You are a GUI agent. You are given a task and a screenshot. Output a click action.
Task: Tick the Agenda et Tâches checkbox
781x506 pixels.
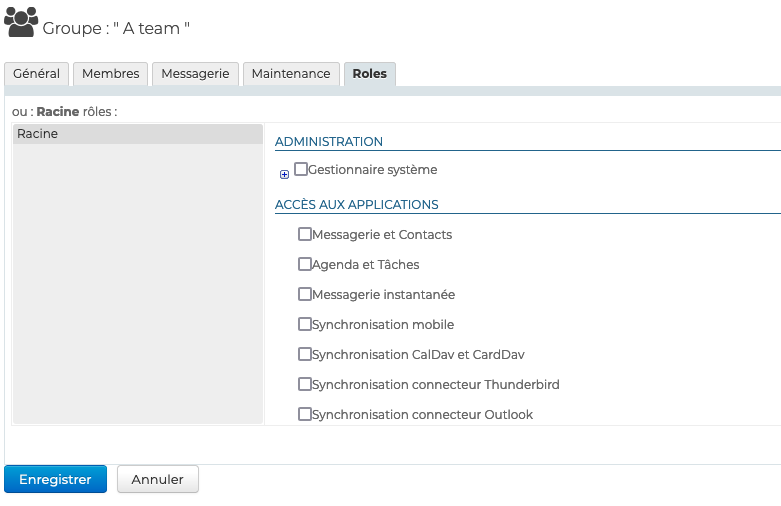pyautogui.click(x=304, y=264)
